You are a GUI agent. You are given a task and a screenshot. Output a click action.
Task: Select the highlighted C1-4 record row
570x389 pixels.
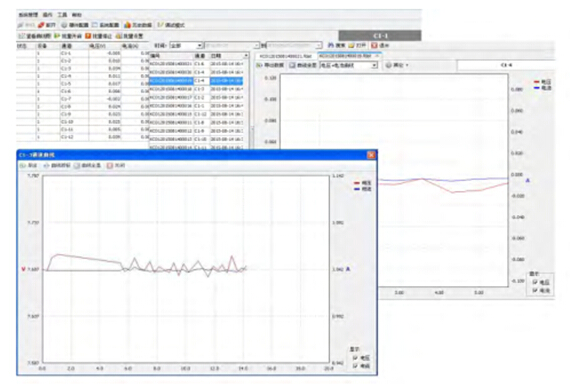tap(196, 81)
